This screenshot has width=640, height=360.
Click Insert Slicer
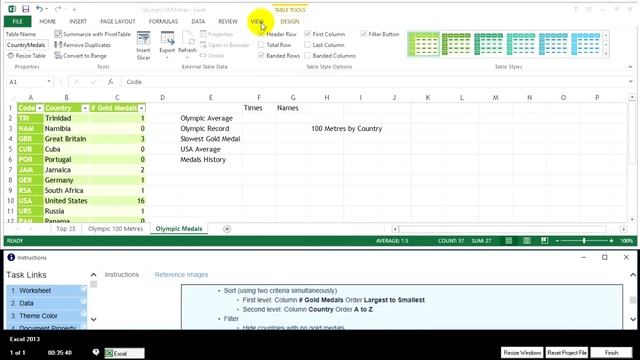143,46
